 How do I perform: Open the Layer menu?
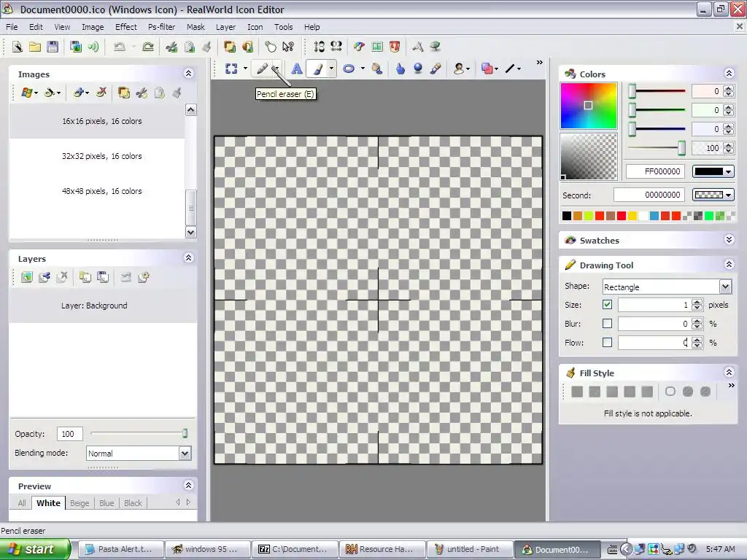[x=226, y=27]
